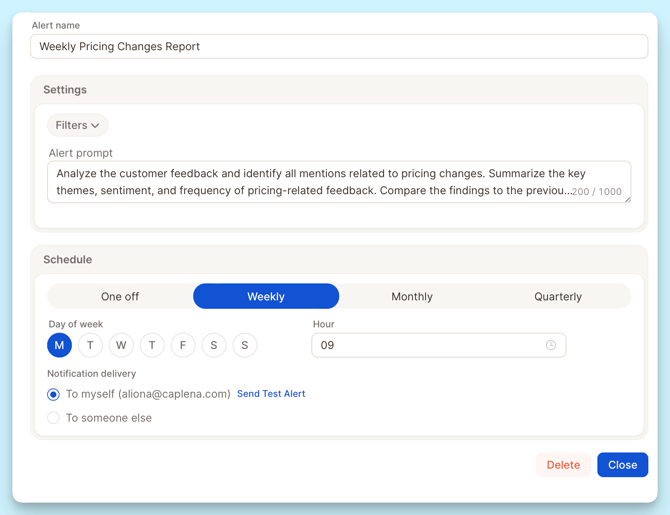Toggle Friday in day of week
670x515 pixels.
point(183,345)
